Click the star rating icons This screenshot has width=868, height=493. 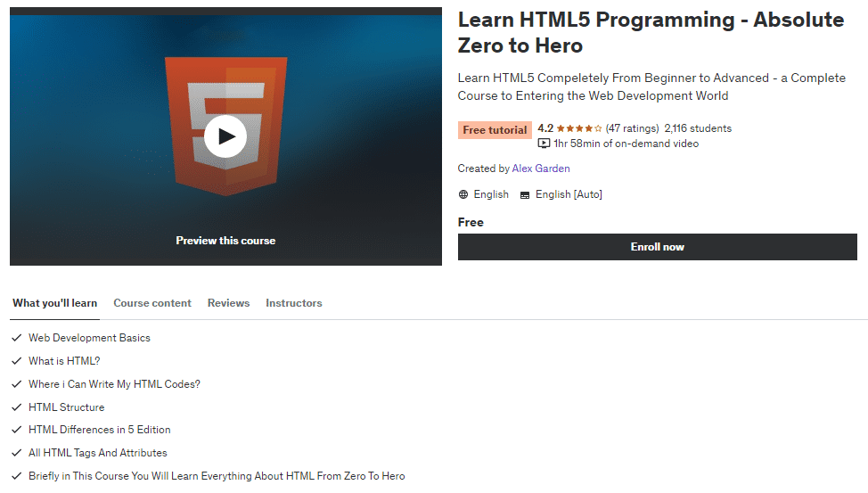pos(579,129)
